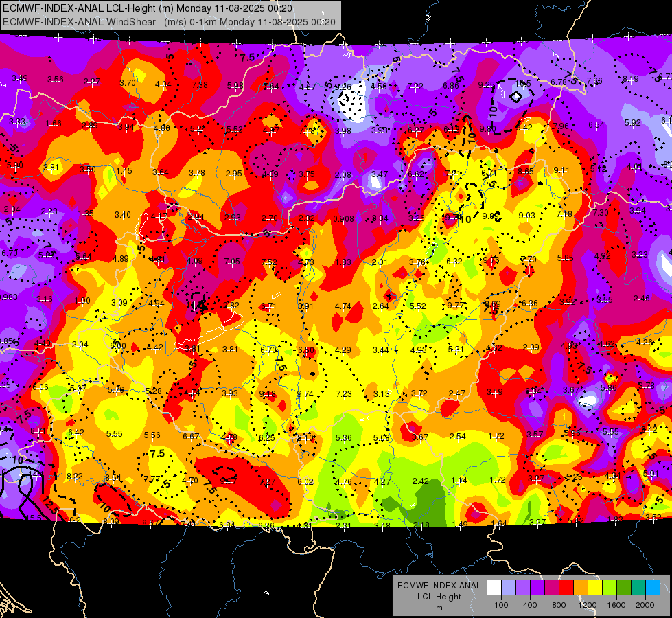Click the grid value 3.70 on the map
Viewport: 672px width, 618px height.
[x=128, y=83]
